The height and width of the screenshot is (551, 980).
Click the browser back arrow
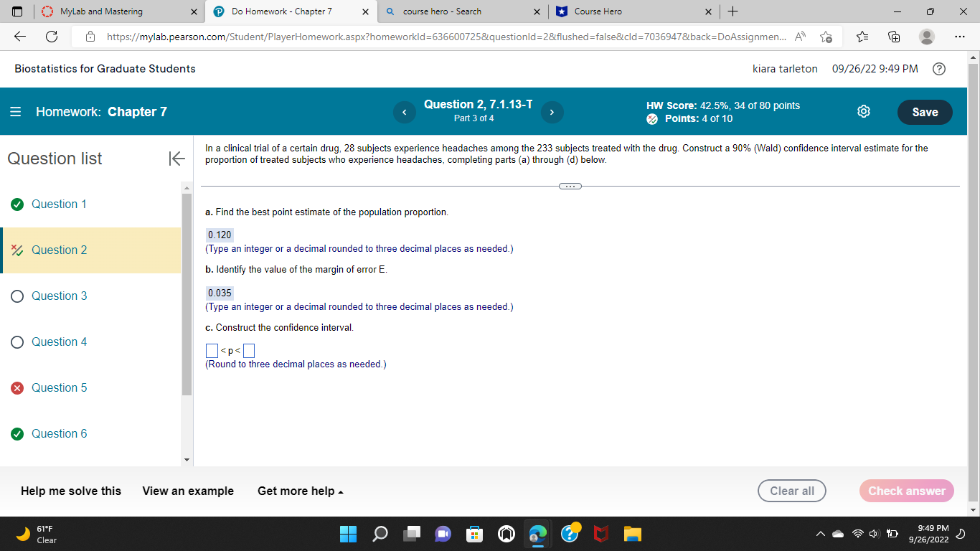click(x=20, y=37)
